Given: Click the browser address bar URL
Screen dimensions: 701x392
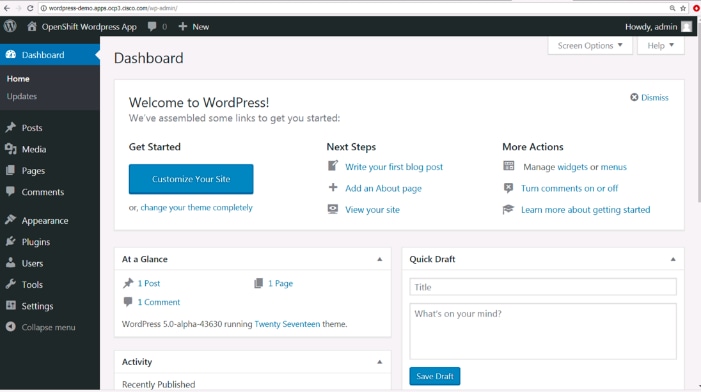Looking at the screenshot, I should pyautogui.click(x=113, y=8).
